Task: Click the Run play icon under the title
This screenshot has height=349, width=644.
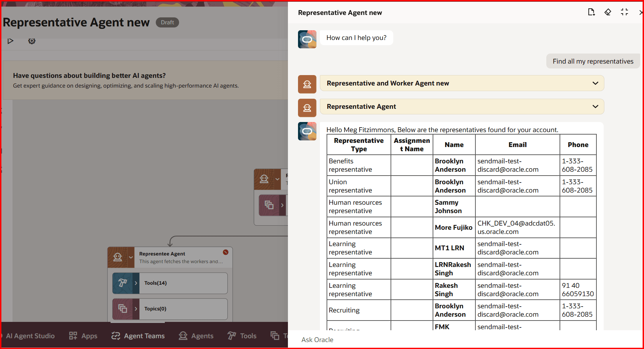Action: pyautogui.click(x=10, y=41)
